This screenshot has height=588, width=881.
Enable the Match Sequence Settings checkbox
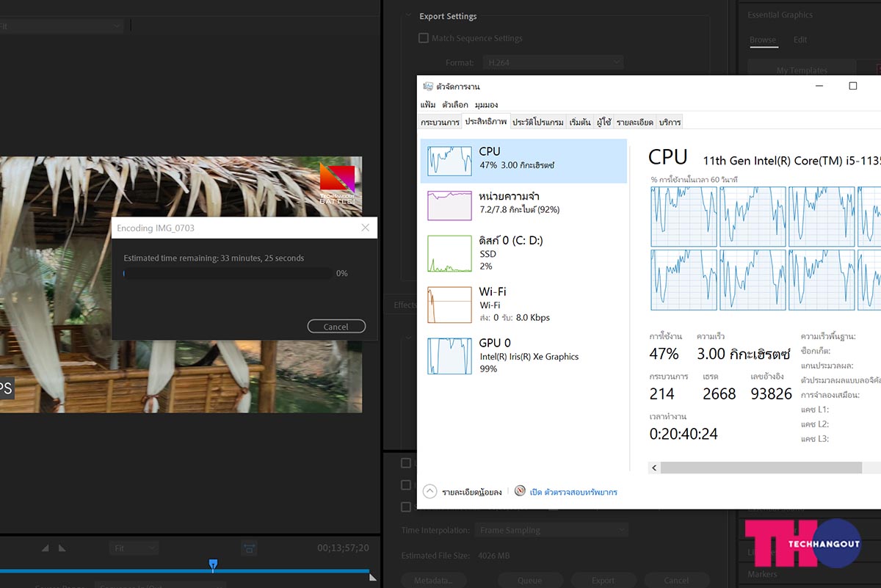pos(423,38)
